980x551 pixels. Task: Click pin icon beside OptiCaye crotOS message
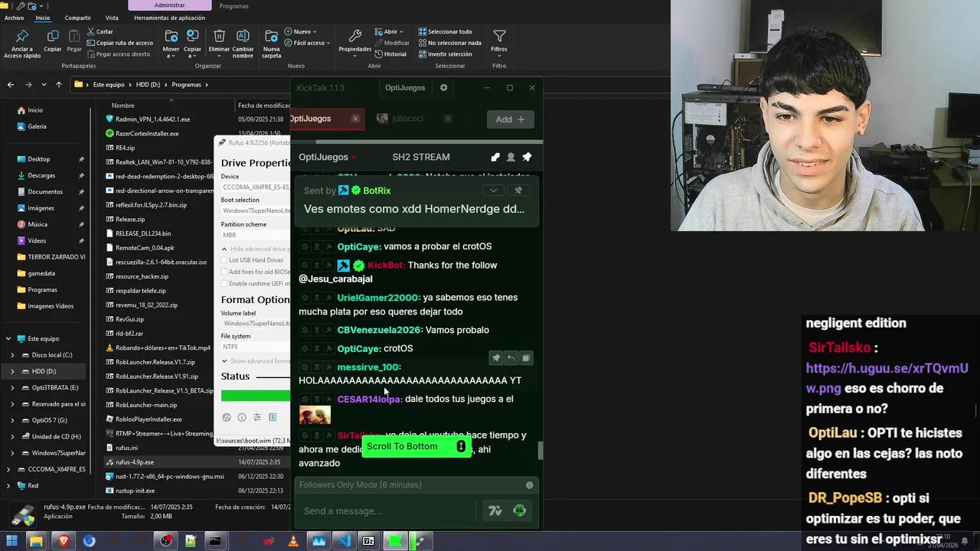click(x=496, y=358)
